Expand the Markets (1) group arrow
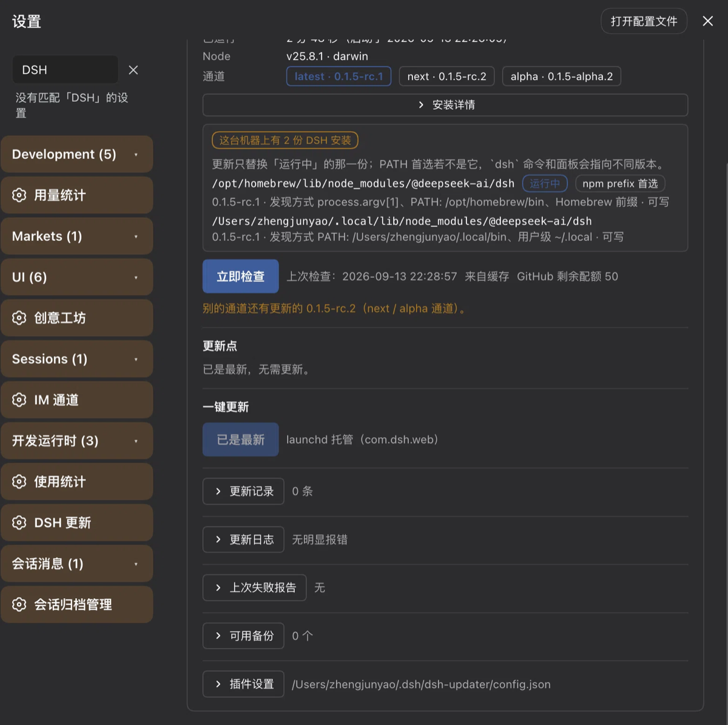Screen dimensions: 728x725 pos(136,237)
